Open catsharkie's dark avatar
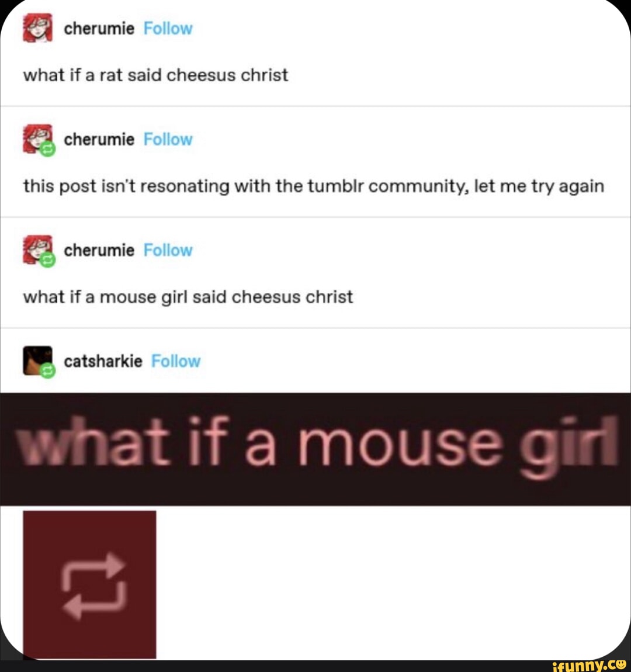631x672 pixels. pos(38,361)
